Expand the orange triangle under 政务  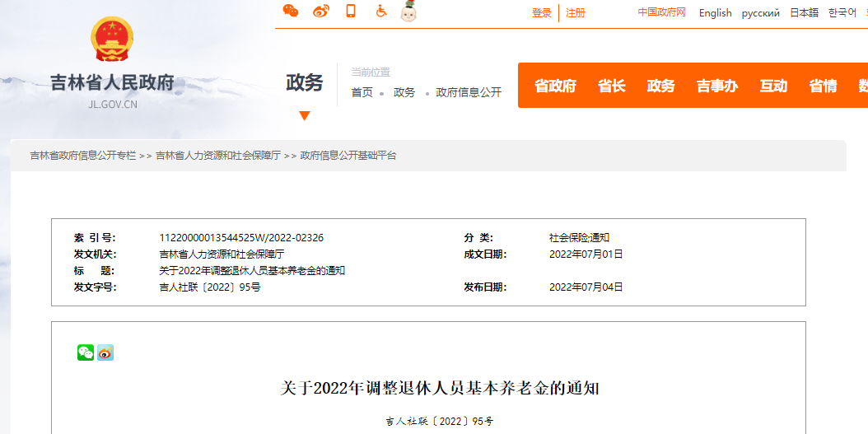[x=305, y=115]
